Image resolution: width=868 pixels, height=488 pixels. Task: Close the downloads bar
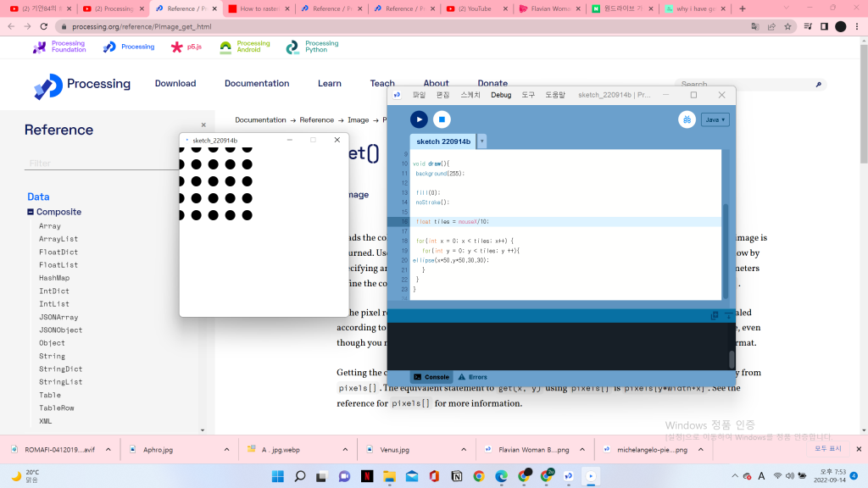click(x=859, y=449)
